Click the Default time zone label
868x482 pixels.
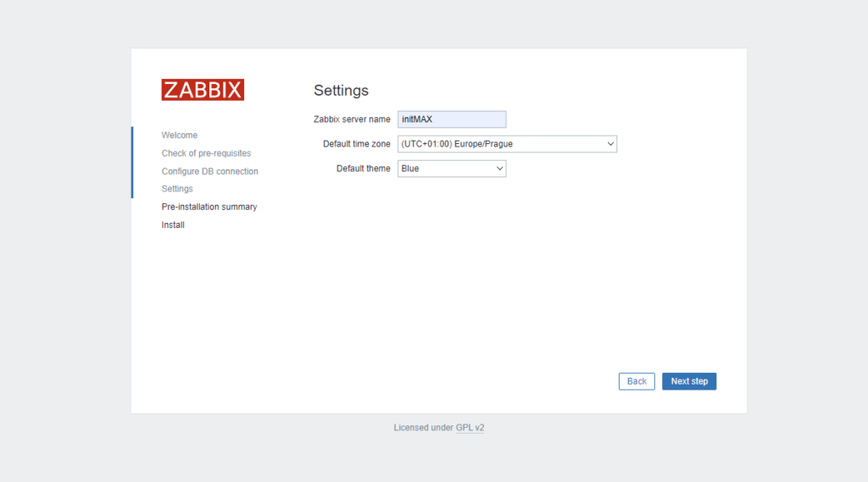(x=356, y=144)
